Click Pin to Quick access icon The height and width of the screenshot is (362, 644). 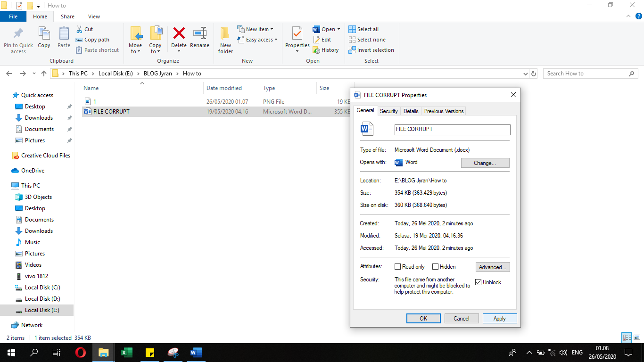(x=18, y=34)
